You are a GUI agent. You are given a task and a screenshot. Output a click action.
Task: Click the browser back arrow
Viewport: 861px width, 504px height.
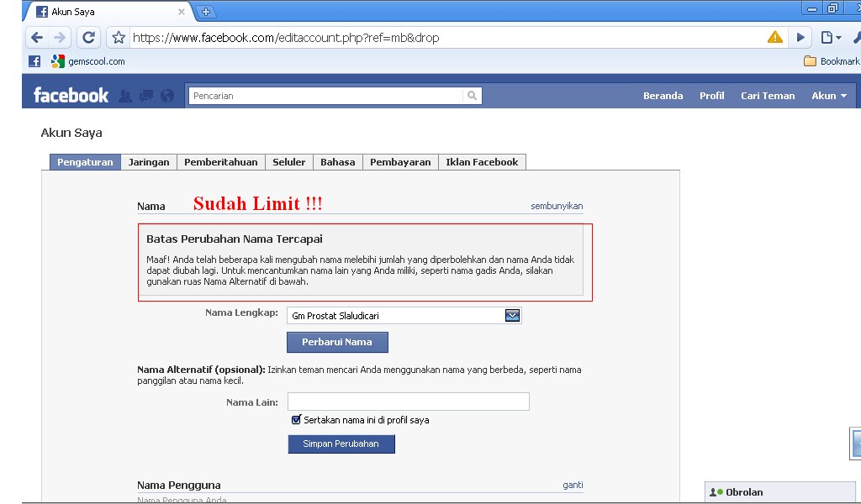pyautogui.click(x=37, y=37)
